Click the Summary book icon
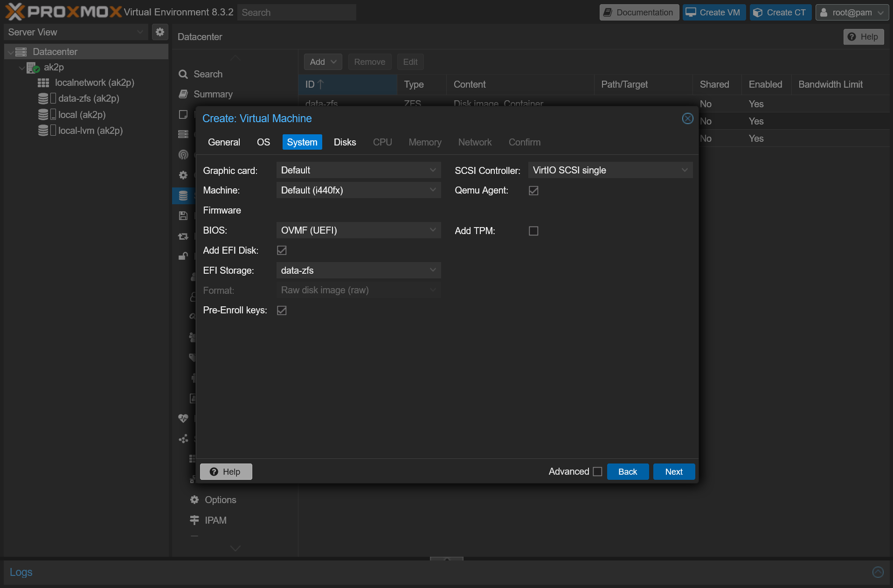 pyautogui.click(x=183, y=94)
